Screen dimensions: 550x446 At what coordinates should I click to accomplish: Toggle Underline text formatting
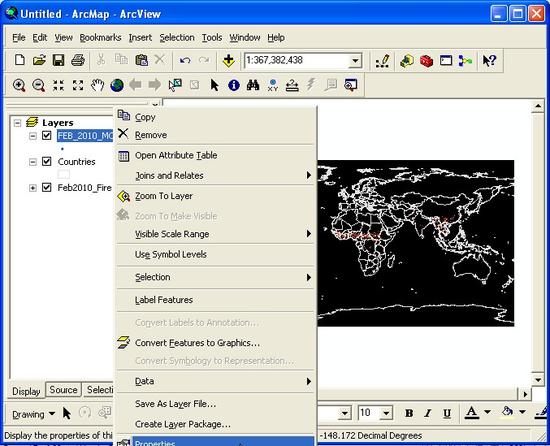pos(447,413)
